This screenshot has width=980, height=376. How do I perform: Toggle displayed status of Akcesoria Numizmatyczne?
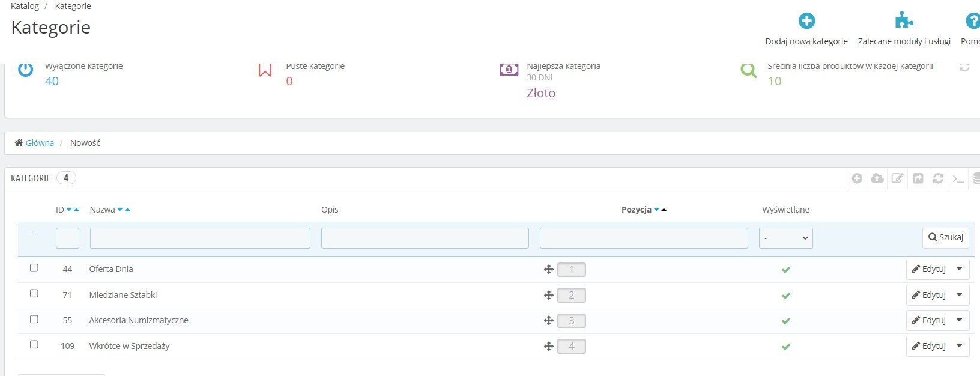(x=785, y=321)
